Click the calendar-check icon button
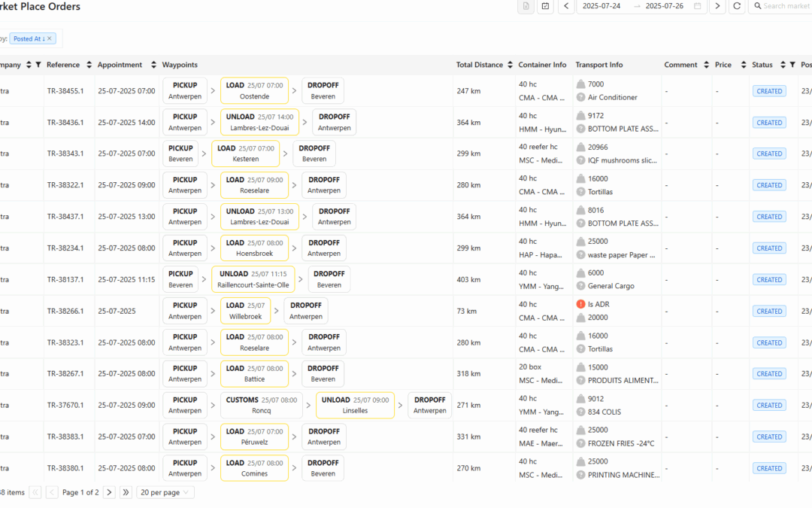 coord(545,6)
